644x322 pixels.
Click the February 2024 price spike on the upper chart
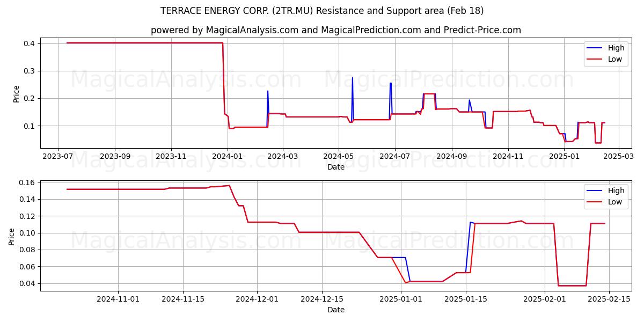click(x=268, y=91)
